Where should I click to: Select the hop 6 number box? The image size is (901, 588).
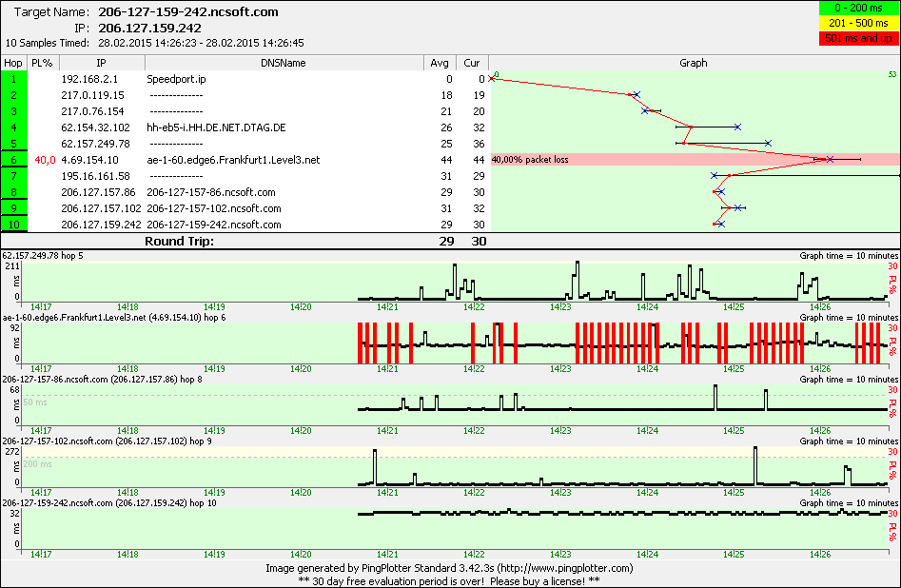tap(14, 160)
